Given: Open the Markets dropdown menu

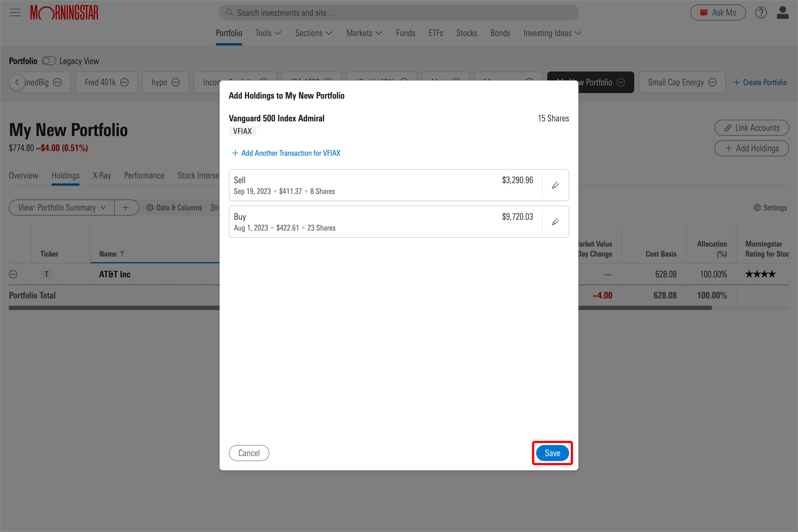Looking at the screenshot, I should [364, 33].
